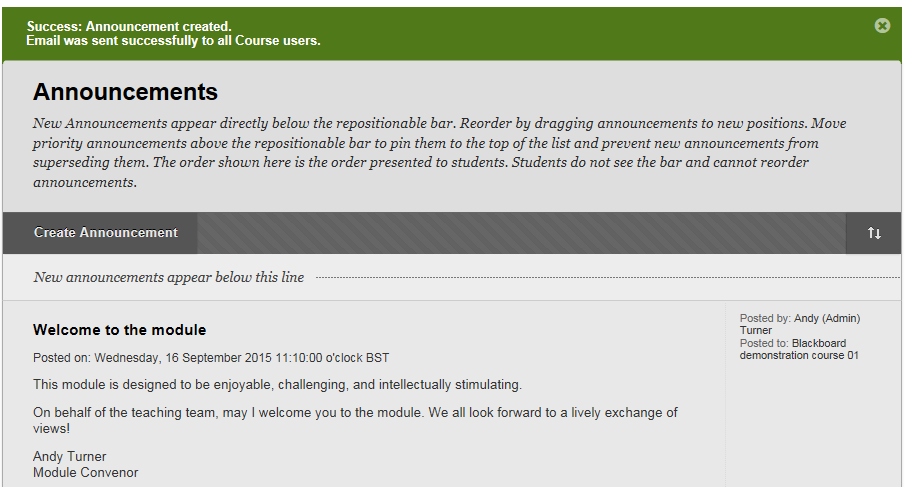Click the 'New announcements appear below this line' bar

pyautogui.click(x=452, y=277)
